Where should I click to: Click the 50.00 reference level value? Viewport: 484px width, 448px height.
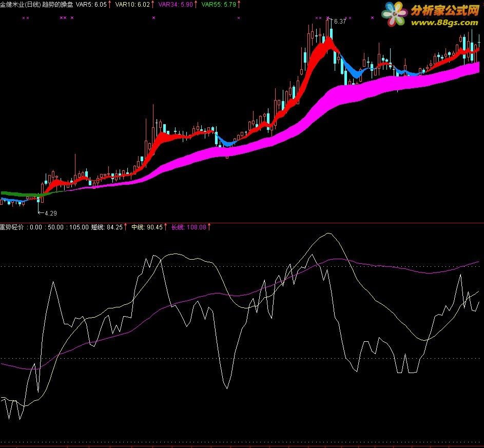point(56,227)
